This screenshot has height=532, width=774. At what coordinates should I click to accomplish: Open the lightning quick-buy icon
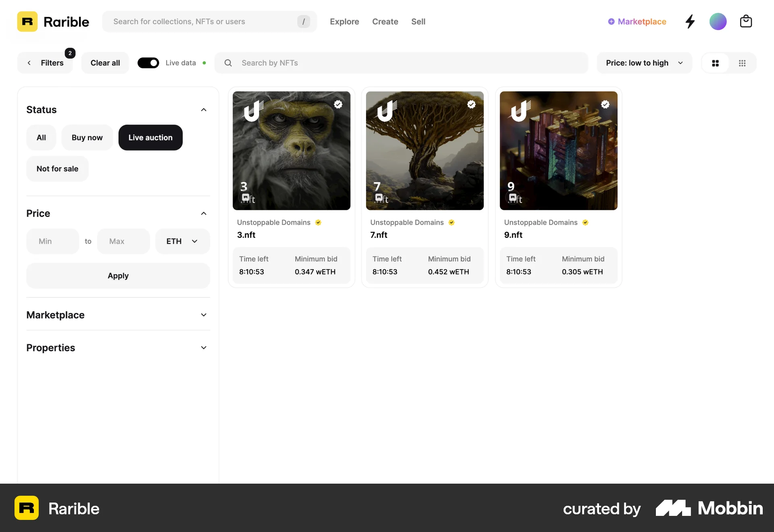(690, 21)
